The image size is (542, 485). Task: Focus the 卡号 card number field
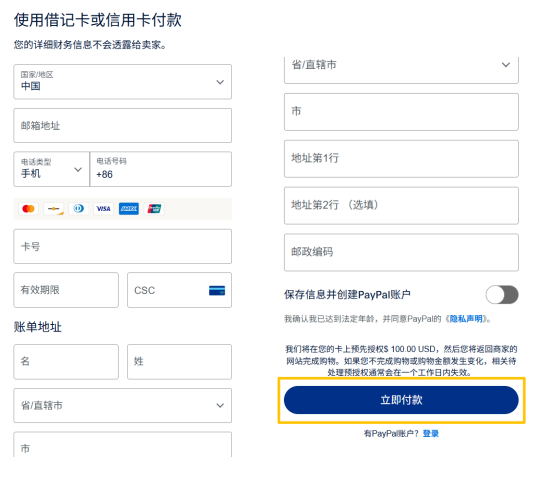coord(123,246)
